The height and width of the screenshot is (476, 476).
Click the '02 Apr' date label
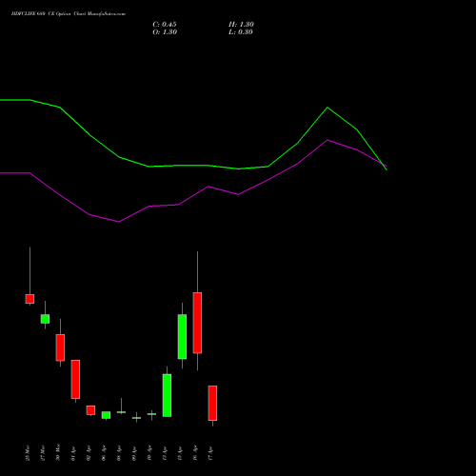click(x=89, y=454)
